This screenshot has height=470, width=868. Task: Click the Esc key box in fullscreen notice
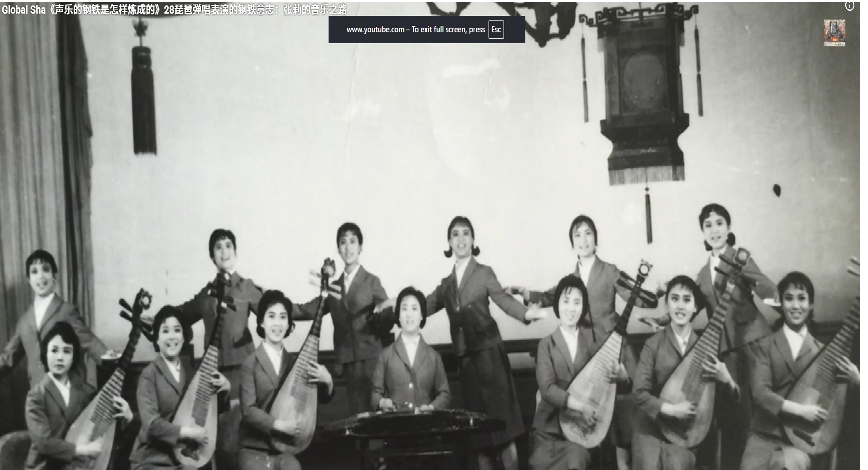tap(496, 30)
